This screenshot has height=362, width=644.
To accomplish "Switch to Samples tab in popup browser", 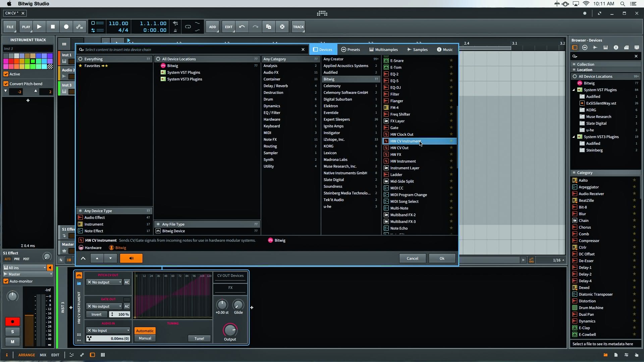I will tap(417, 50).
